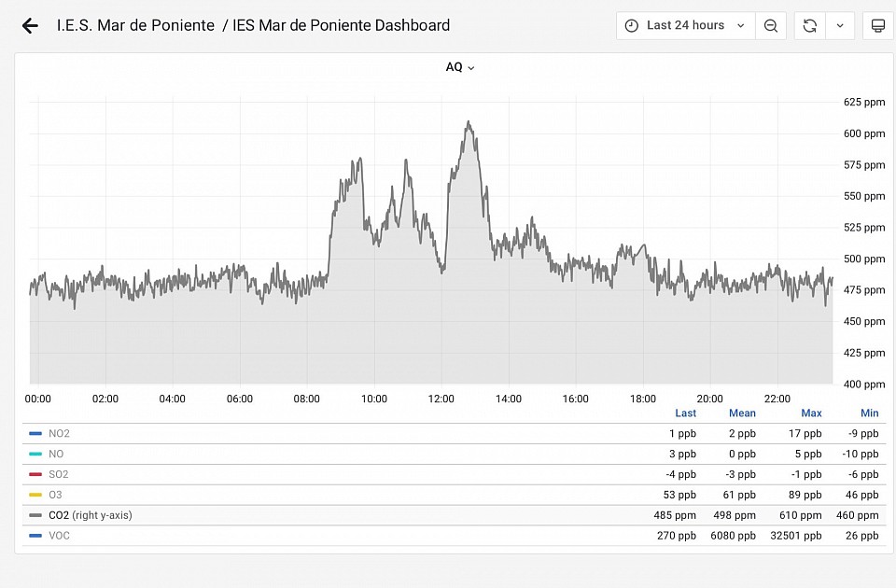Click the IES Mar de Poniente Dashboard title
This screenshot has height=588, width=896.
[342, 26]
